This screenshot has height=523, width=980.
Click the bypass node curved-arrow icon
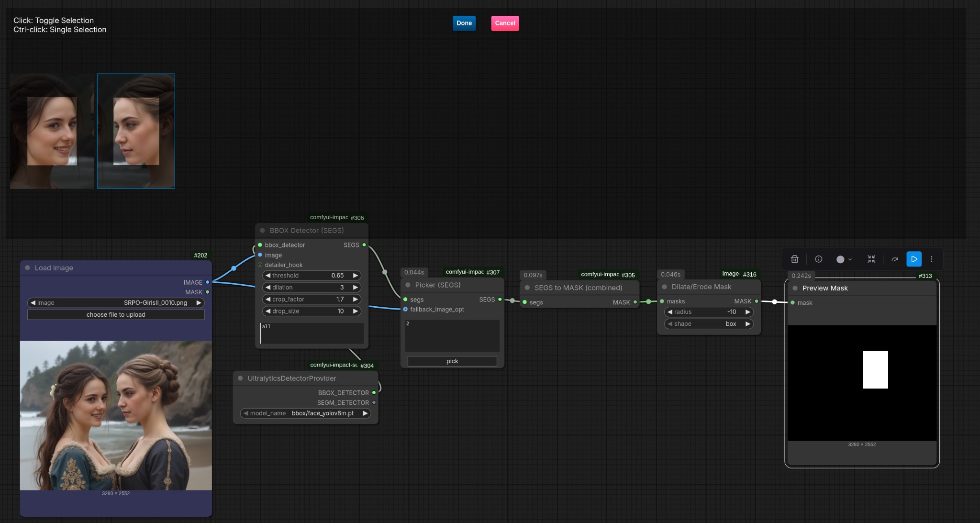[x=895, y=259]
